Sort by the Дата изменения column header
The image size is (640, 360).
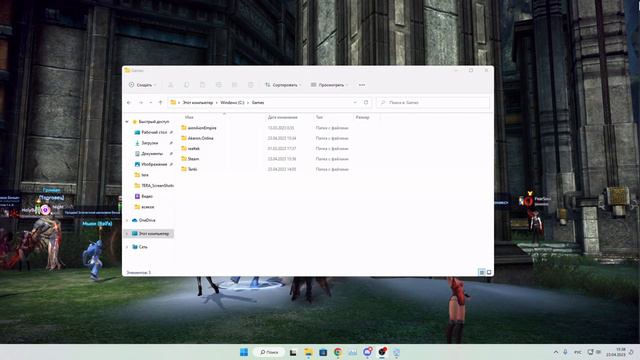(282, 117)
